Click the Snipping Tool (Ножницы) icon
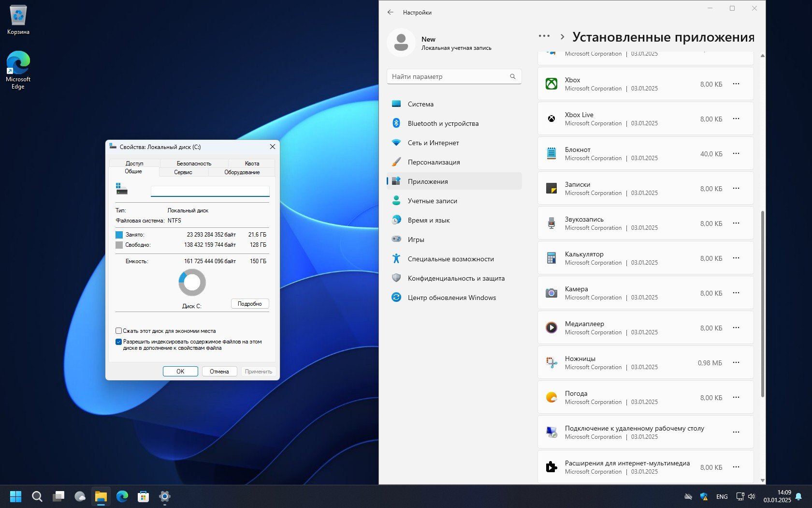The image size is (812, 508). (x=551, y=362)
